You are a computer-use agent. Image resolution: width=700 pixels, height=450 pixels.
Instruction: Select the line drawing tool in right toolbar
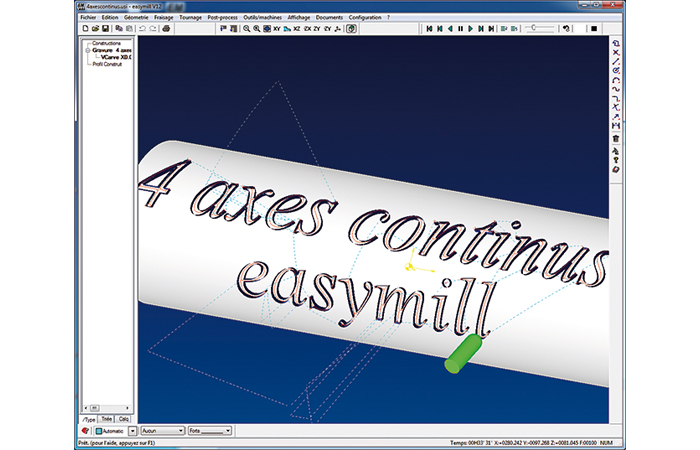pos(616,62)
